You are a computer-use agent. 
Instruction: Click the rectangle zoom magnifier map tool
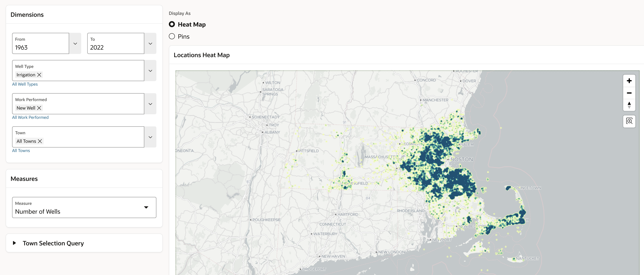coord(629,121)
